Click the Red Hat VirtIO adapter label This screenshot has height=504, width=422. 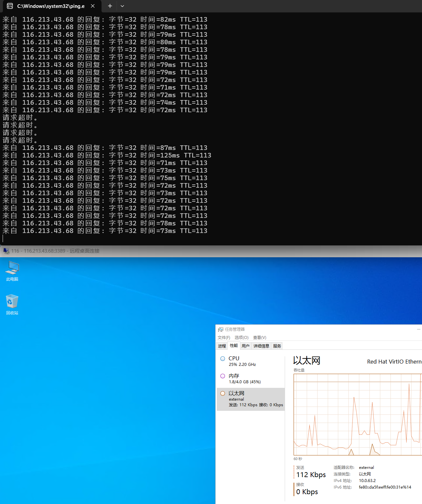394,362
